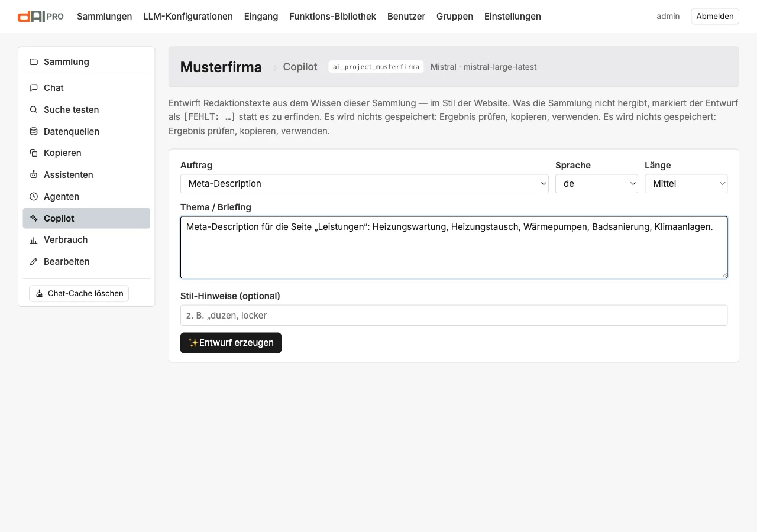
Task: Click the robot icon beside Assistenten
Action: [x=34, y=175]
